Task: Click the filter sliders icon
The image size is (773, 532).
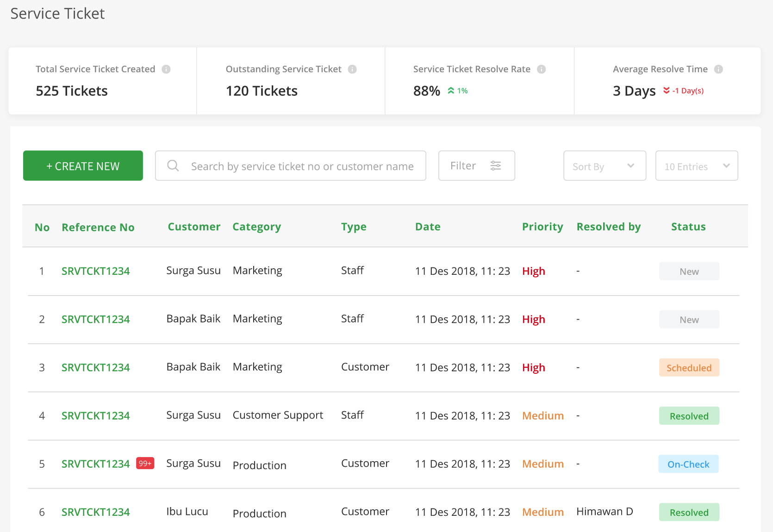Action: (x=496, y=166)
